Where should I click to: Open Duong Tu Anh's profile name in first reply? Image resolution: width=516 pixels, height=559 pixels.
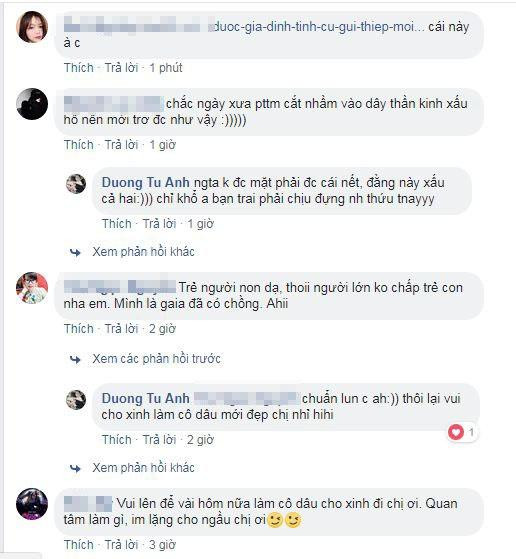[x=145, y=183]
